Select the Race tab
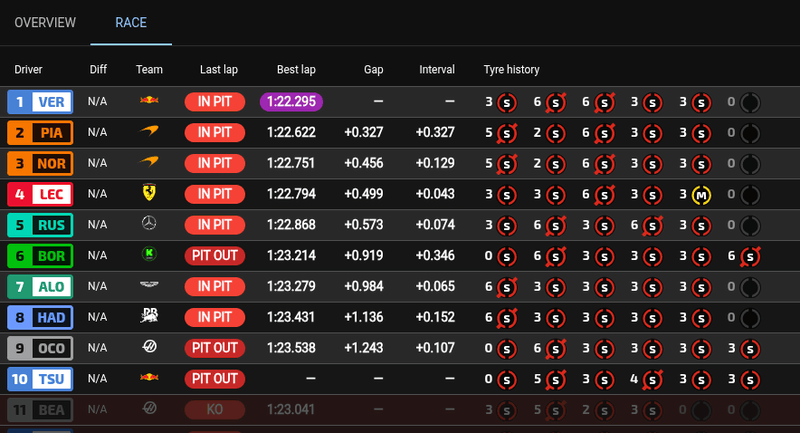This screenshot has height=433, width=800. (x=131, y=22)
